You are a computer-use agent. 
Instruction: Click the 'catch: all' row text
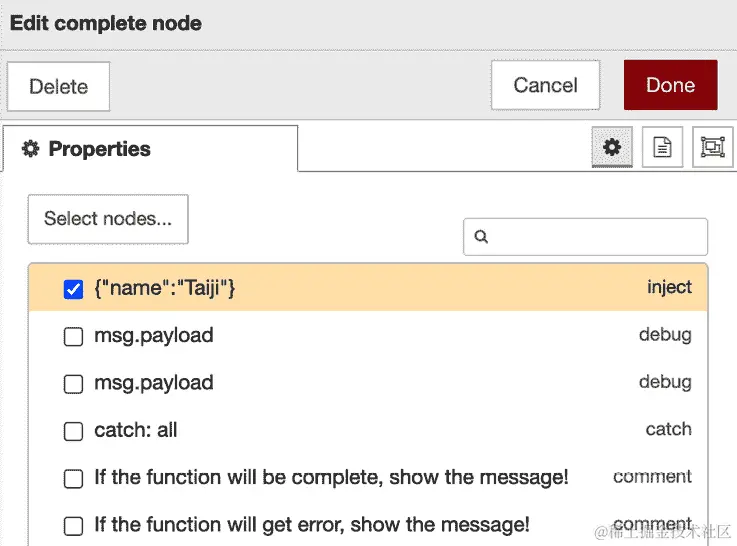click(136, 430)
